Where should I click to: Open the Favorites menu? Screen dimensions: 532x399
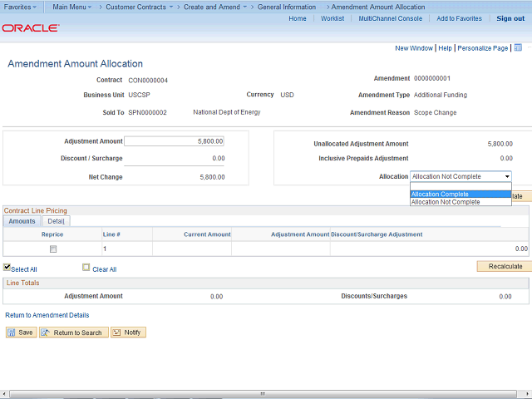click(x=20, y=7)
